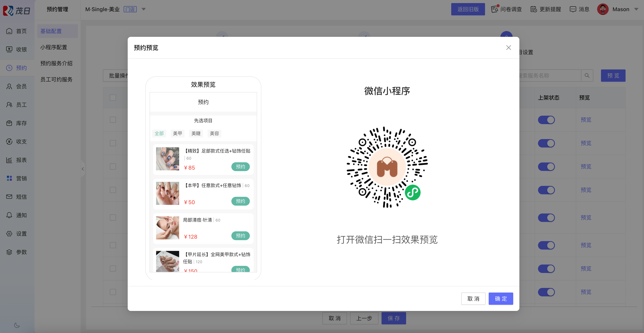Open the 库存 inventory sidebar icon
This screenshot has height=333, width=644.
click(x=9, y=123)
